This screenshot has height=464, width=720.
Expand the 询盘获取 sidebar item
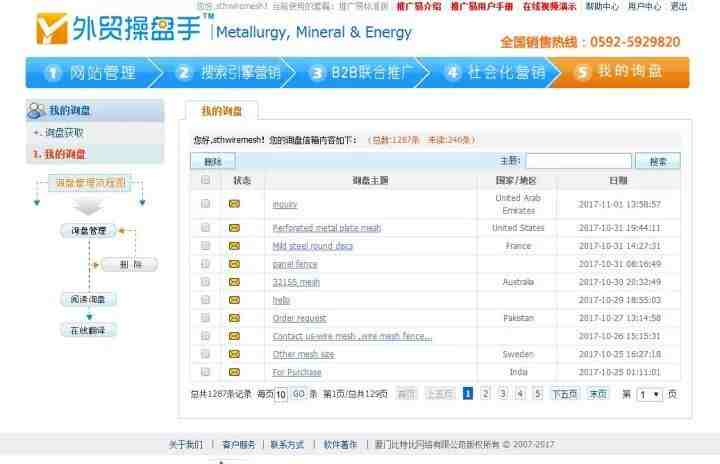tap(64, 132)
